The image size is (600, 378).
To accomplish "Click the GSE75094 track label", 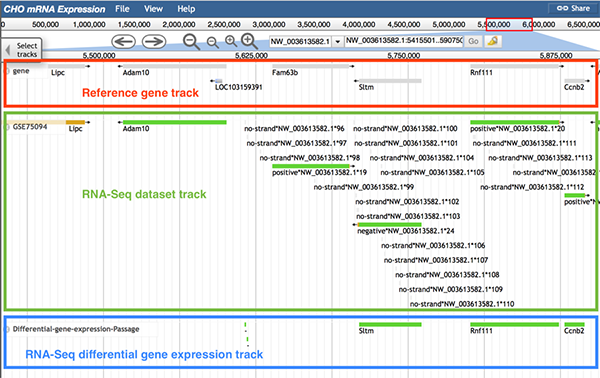I will pos(30,127).
